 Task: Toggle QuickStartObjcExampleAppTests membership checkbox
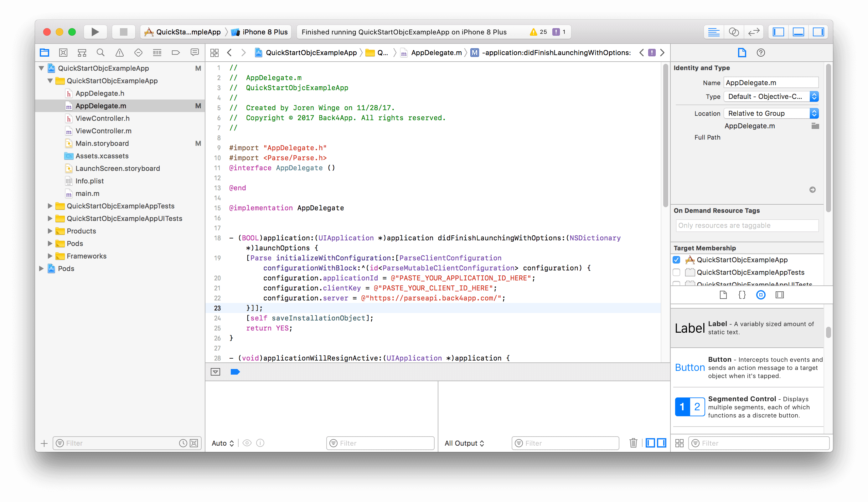pos(676,273)
